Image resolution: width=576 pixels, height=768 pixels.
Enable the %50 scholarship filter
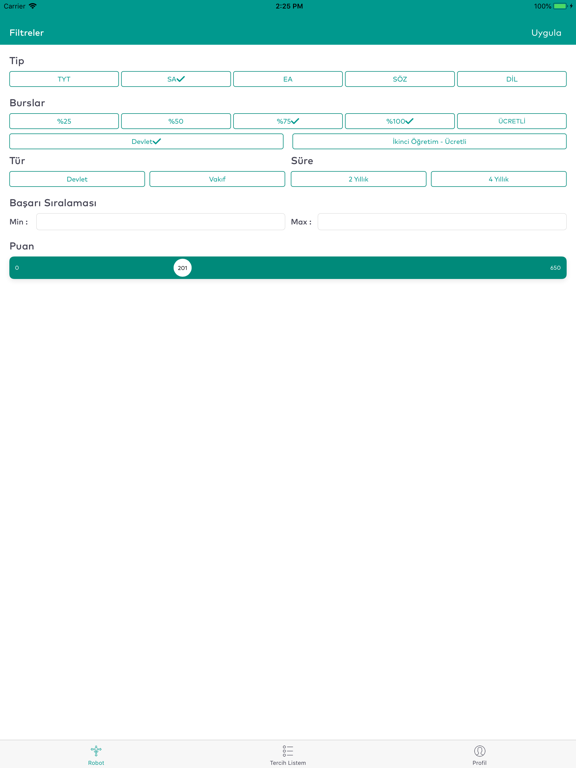pyautogui.click(x=176, y=121)
